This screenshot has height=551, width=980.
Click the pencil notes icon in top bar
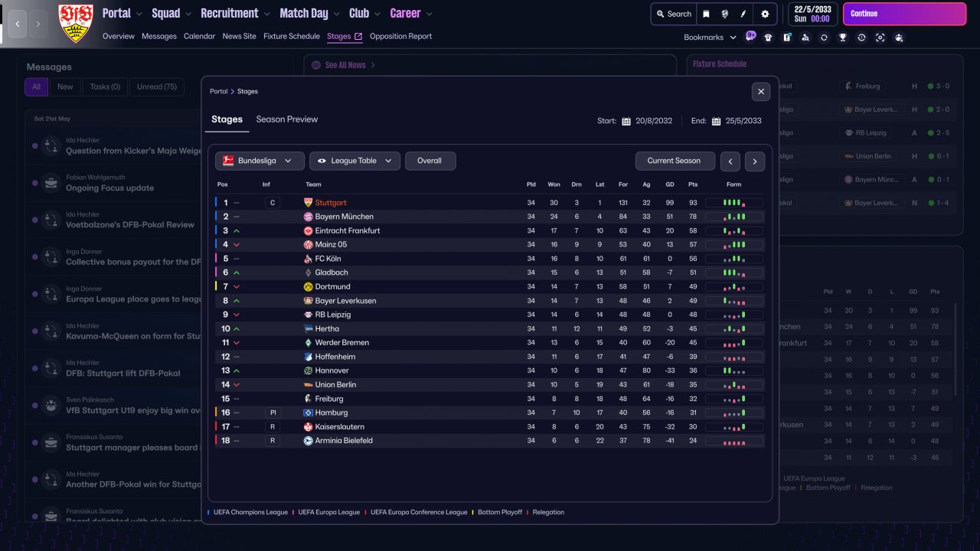click(743, 14)
